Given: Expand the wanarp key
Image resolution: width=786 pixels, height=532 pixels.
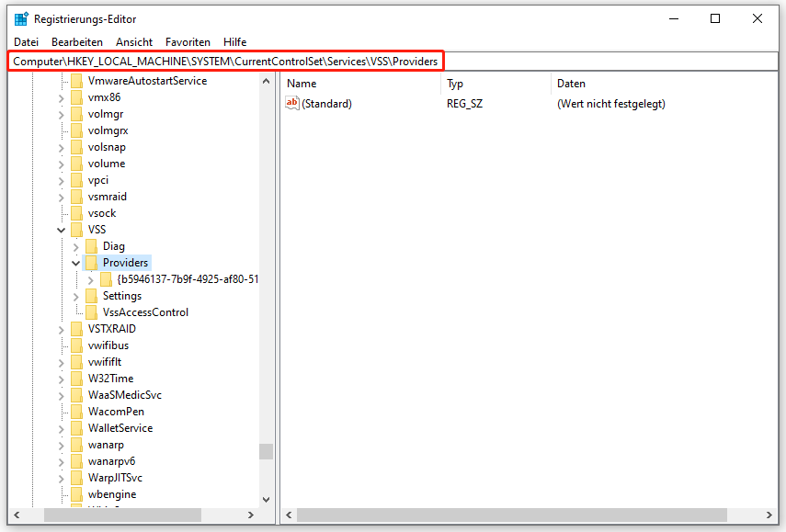Looking at the screenshot, I should click(x=62, y=445).
